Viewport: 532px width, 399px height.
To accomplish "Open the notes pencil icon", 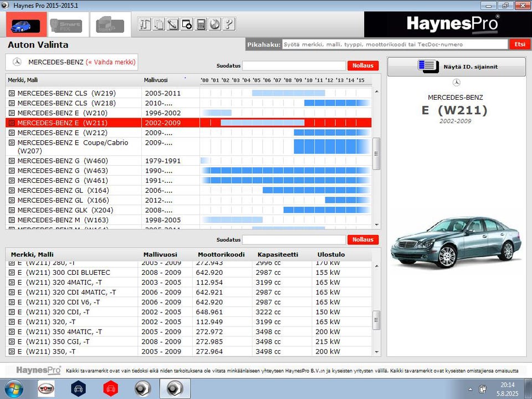I will [x=173, y=24].
